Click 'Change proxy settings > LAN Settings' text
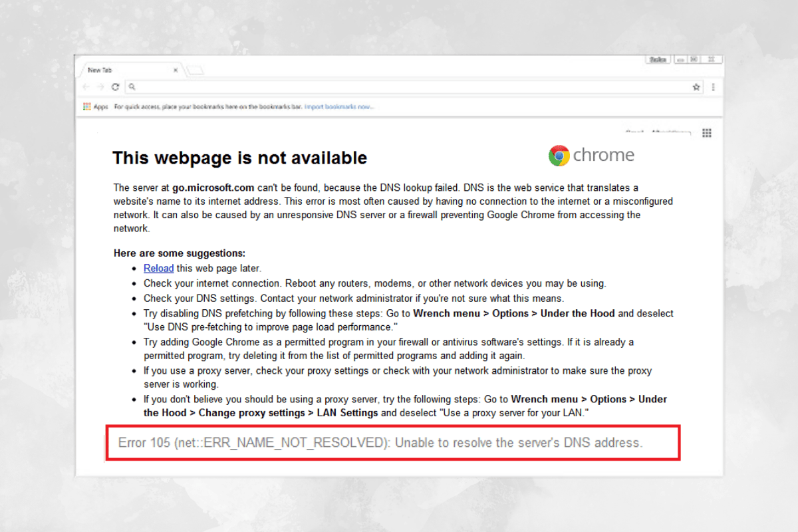The image size is (798, 532). 289,413
